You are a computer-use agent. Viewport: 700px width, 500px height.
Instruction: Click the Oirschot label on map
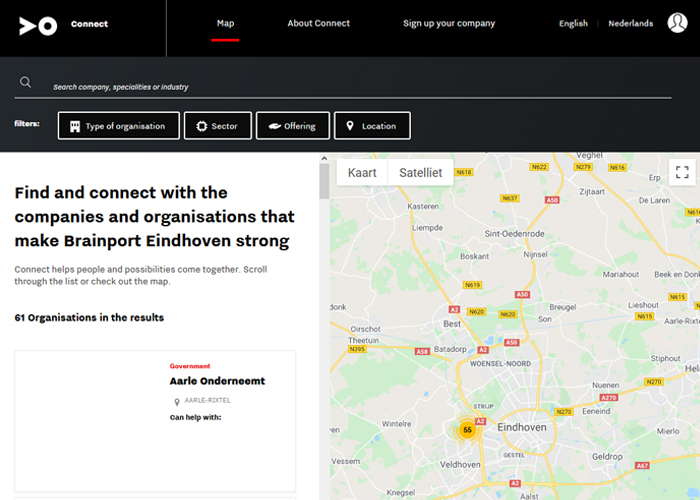coord(365,329)
